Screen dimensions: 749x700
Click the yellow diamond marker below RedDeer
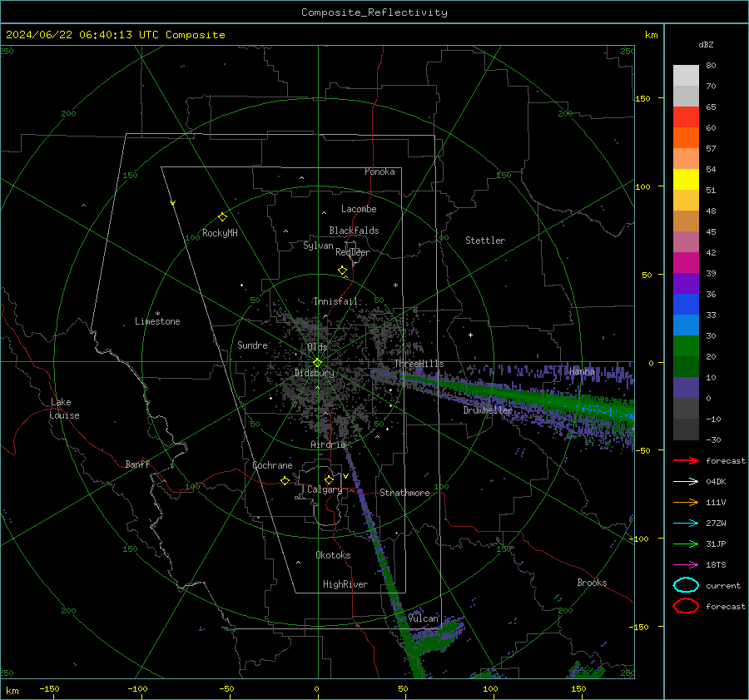pos(342,271)
